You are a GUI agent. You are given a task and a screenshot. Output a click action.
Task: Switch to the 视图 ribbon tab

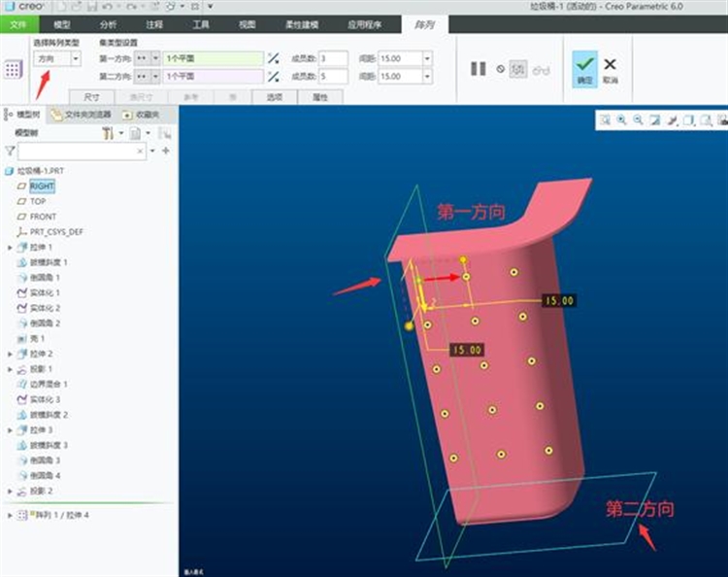(247, 24)
